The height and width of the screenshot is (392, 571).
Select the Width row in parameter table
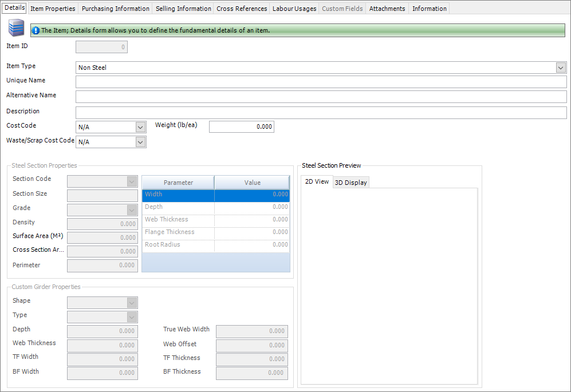coord(178,195)
